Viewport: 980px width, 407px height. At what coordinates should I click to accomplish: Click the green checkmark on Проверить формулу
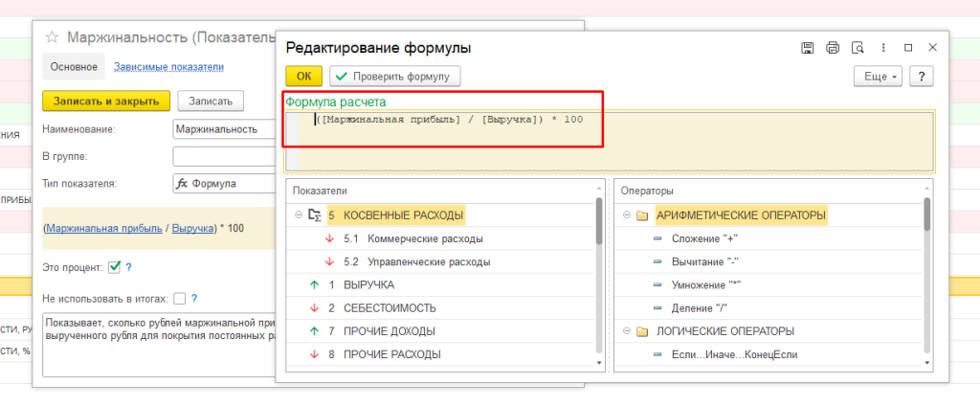click(x=342, y=77)
